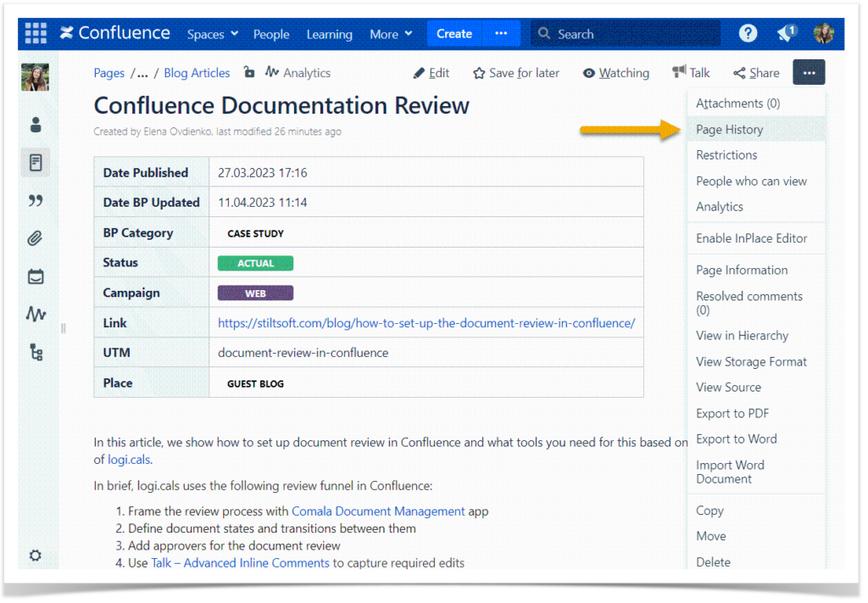Click the Search input field
868x603 pixels.
click(625, 33)
